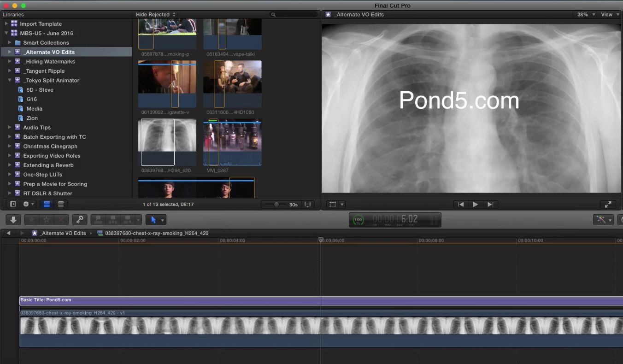
Task: Select the chest x-ray clip thumbnail in browser
Action: pos(167,142)
